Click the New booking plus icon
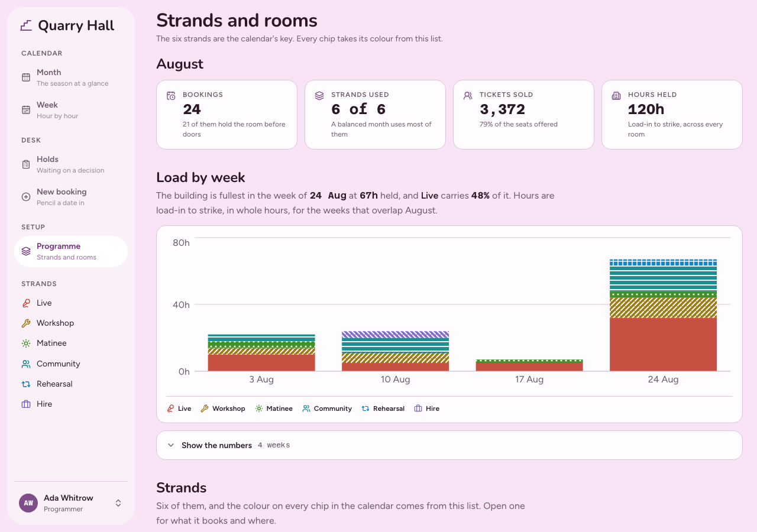The height and width of the screenshot is (532, 757). tap(26, 197)
